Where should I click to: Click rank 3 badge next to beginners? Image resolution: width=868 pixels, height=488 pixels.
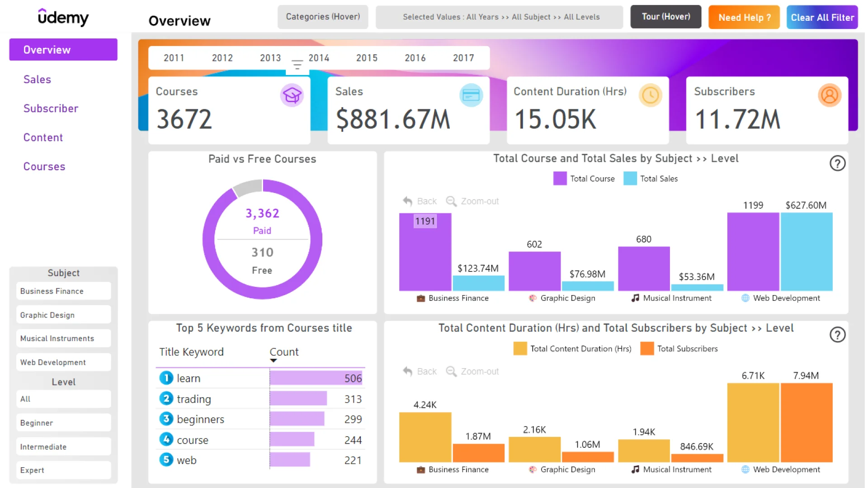(166, 419)
